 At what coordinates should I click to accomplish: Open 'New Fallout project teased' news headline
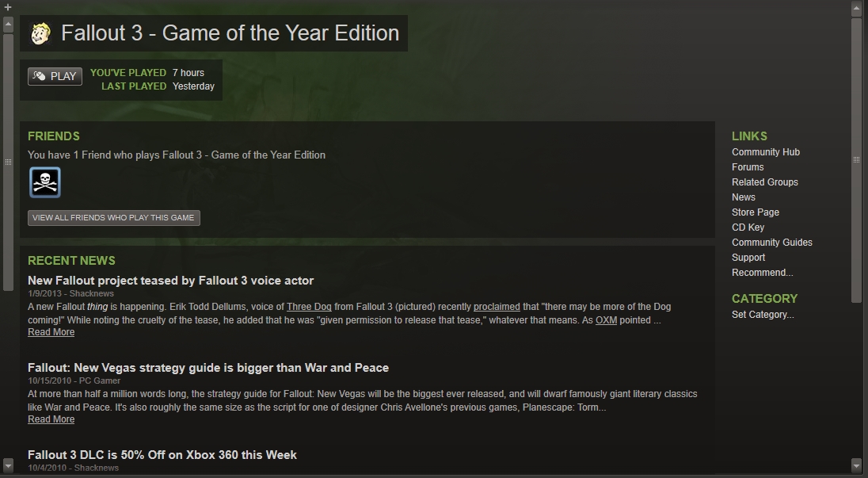click(x=170, y=281)
